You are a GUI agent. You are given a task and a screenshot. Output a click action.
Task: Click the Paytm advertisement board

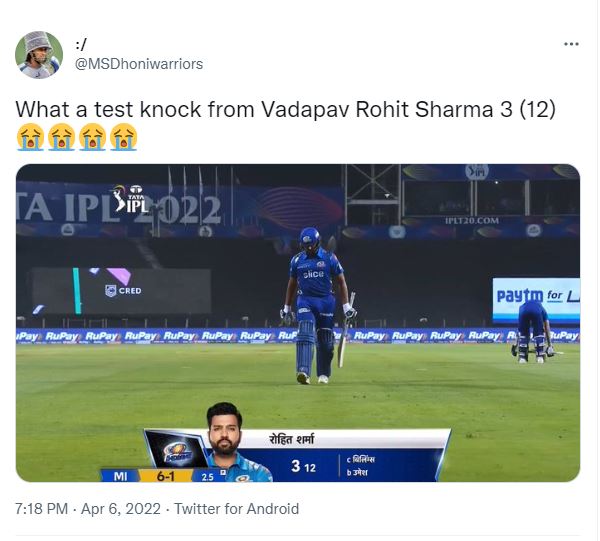tap(536, 300)
